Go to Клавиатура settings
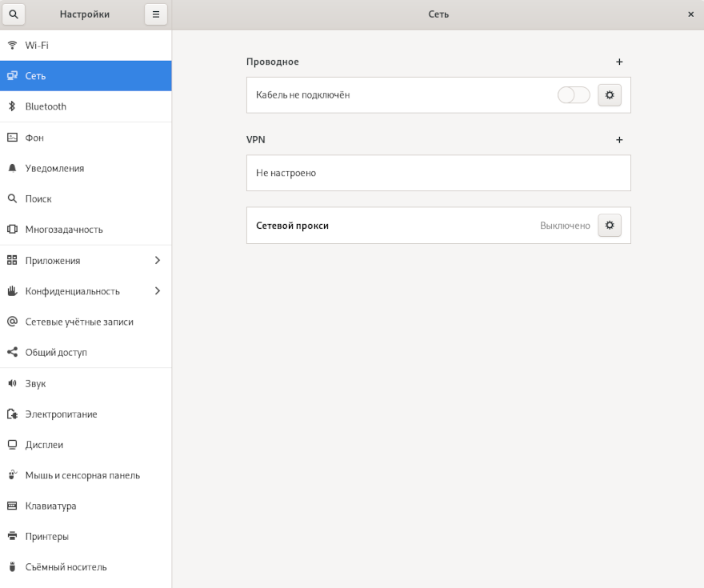 click(50, 506)
